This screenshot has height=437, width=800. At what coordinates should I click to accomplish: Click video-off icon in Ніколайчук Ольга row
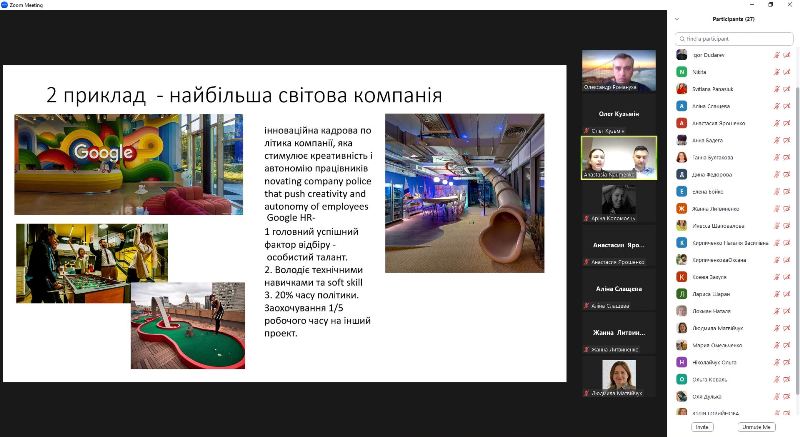tap(787, 363)
